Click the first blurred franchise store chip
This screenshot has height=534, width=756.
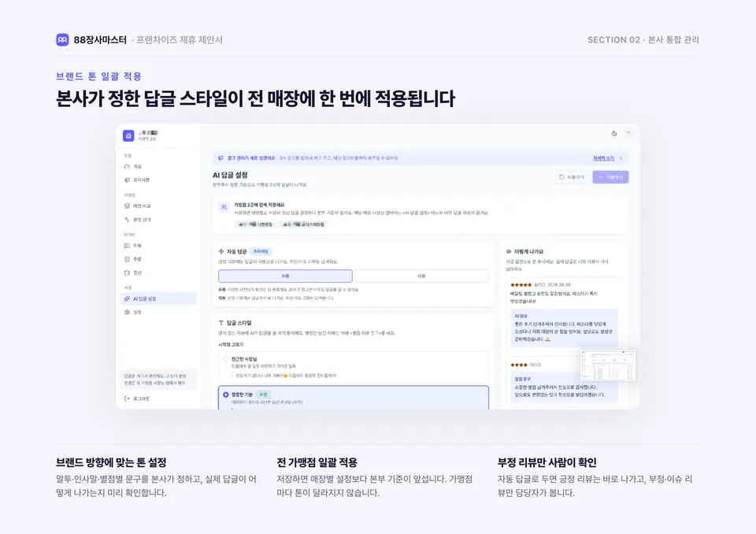click(x=255, y=224)
